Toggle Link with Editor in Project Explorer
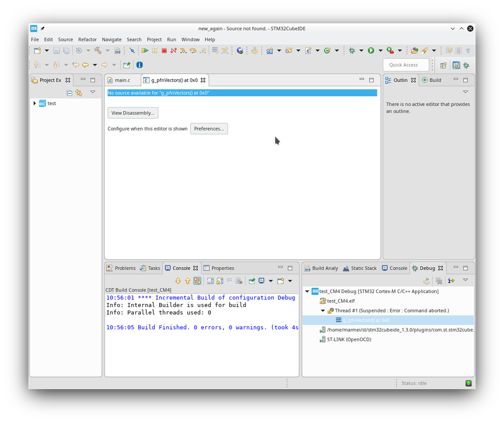 pyautogui.click(x=79, y=93)
